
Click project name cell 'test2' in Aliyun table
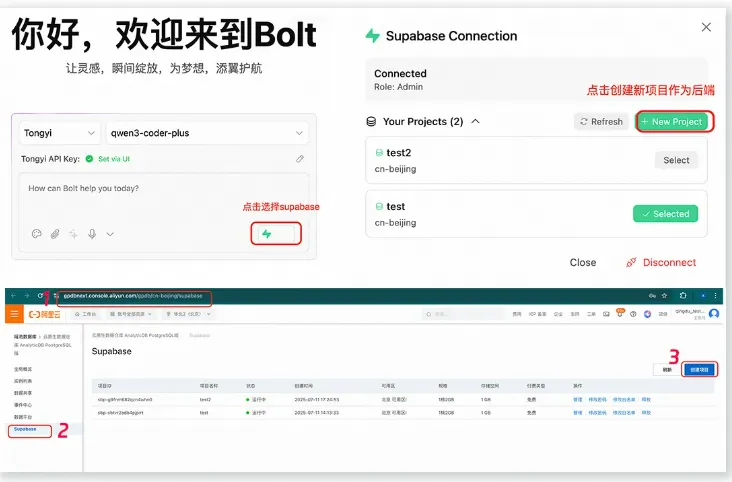click(x=205, y=400)
